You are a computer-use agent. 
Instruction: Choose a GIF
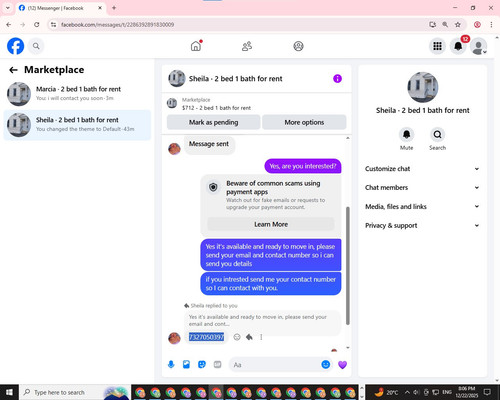[x=217, y=364]
